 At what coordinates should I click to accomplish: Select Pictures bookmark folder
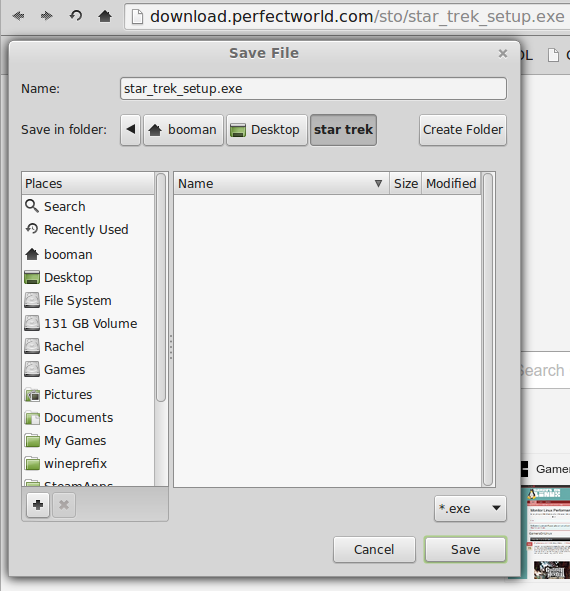click(88, 395)
